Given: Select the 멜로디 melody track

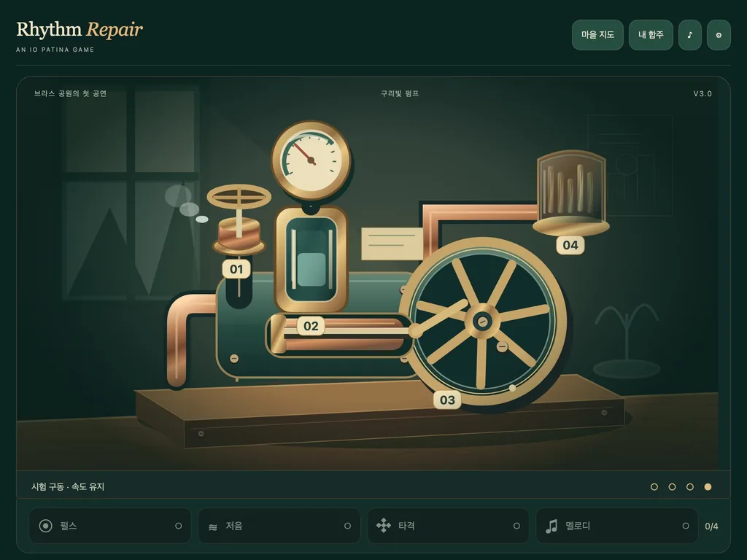Looking at the screenshot, I should pos(617,526).
